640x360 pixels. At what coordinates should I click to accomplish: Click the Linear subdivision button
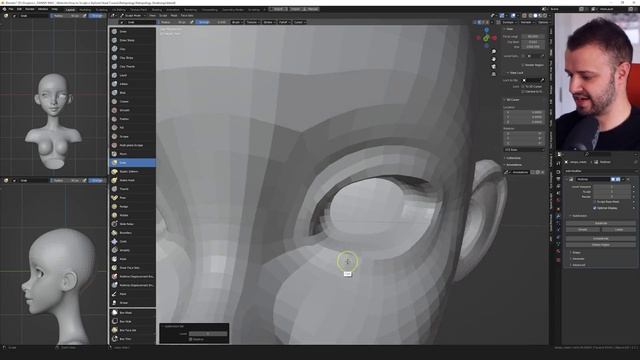[618, 230]
